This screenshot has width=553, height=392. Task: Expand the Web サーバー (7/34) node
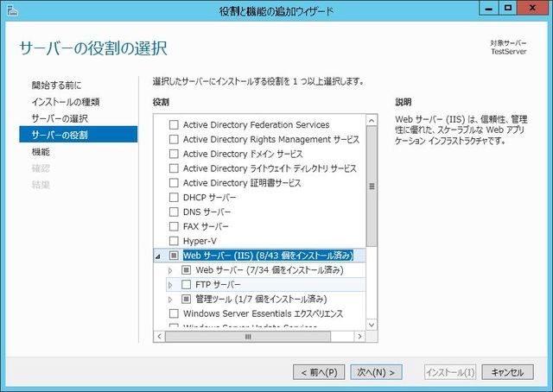click(170, 271)
